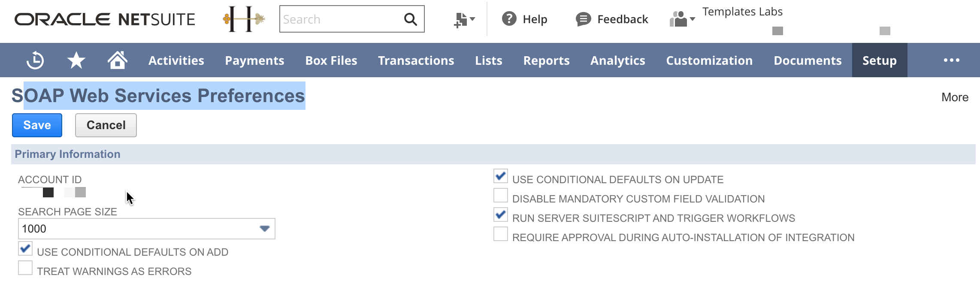980x284 pixels.
Task: Click the Help question mark icon
Action: pyautogui.click(x=509, y=19)
